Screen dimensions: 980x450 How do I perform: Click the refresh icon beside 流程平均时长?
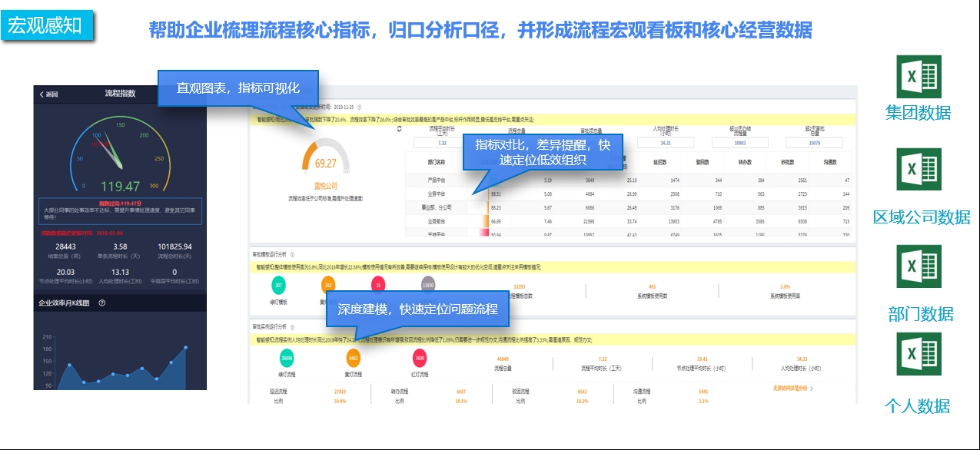[399, 129]
